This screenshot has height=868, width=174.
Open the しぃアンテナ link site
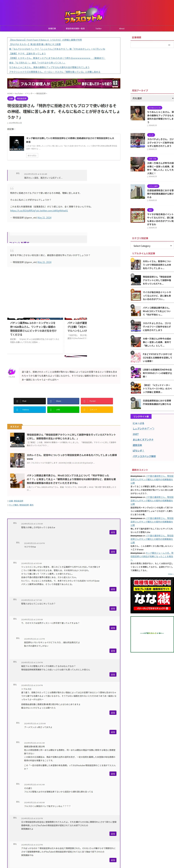[x=143, y=429]
